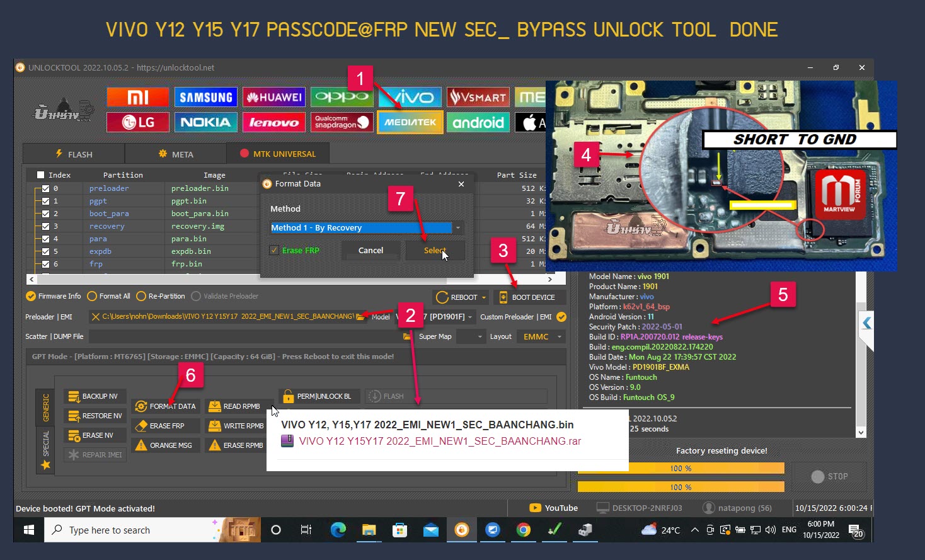Toggle the Erase FRP checkbox
This screenshot has width=925, height=560.
pyautogui.click(x=274, y=250)
